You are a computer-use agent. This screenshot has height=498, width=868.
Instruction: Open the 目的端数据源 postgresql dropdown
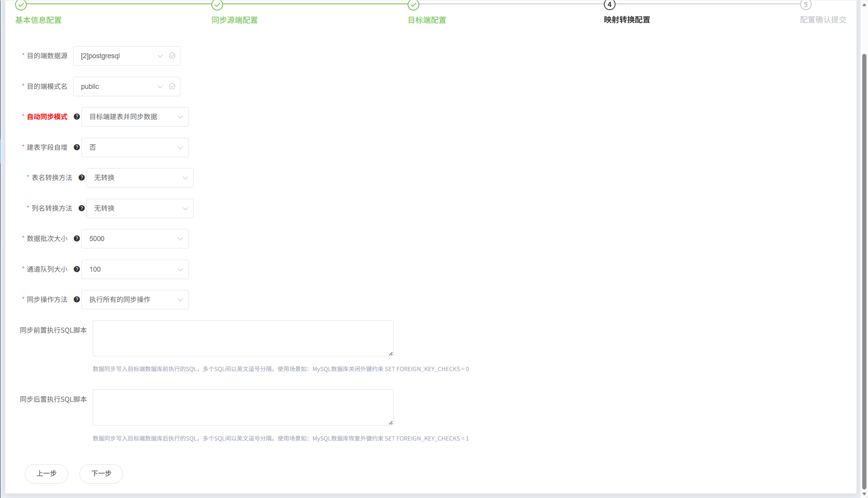tap(126, 56)
